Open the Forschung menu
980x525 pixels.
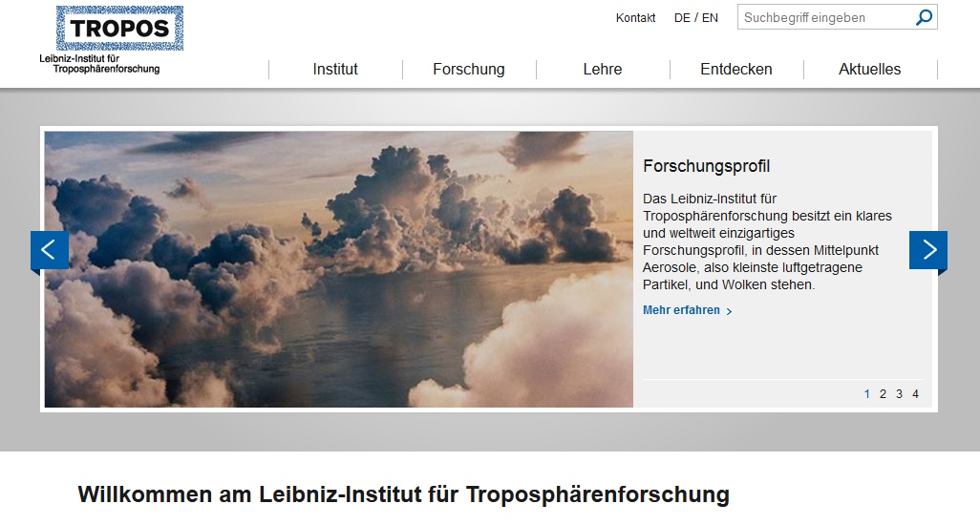pyautogui.click(x=469, y=70)
